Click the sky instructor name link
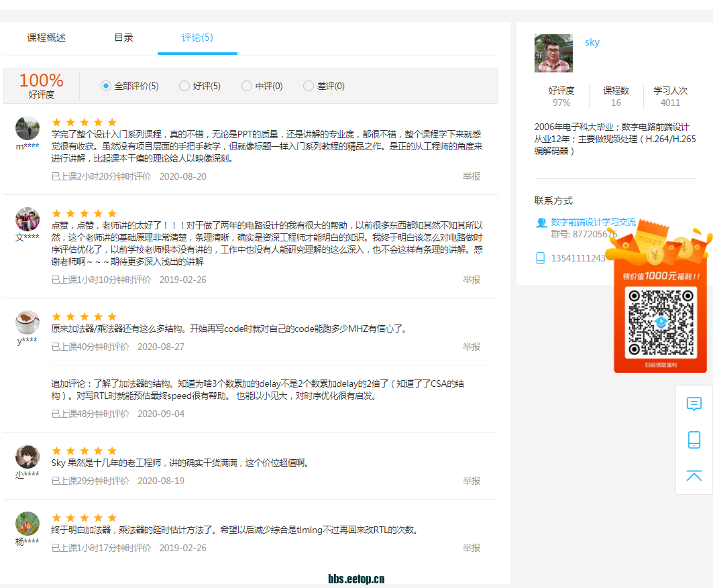The image size is (713, 588). click(x=592, y=42)
